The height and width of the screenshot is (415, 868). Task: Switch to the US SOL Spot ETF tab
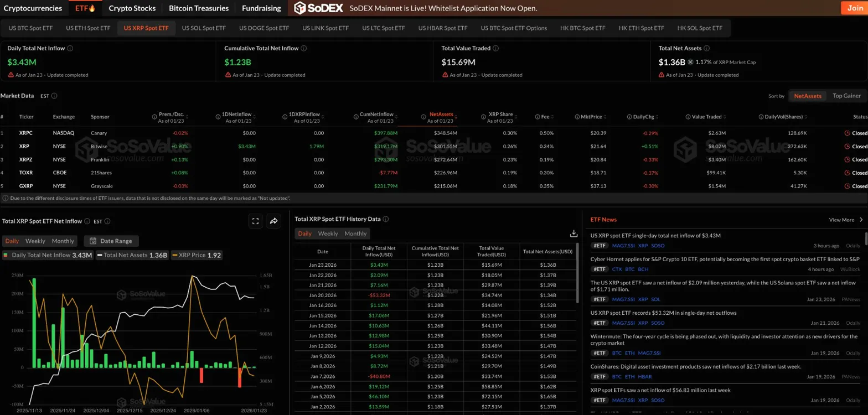(x=204, y=28)
